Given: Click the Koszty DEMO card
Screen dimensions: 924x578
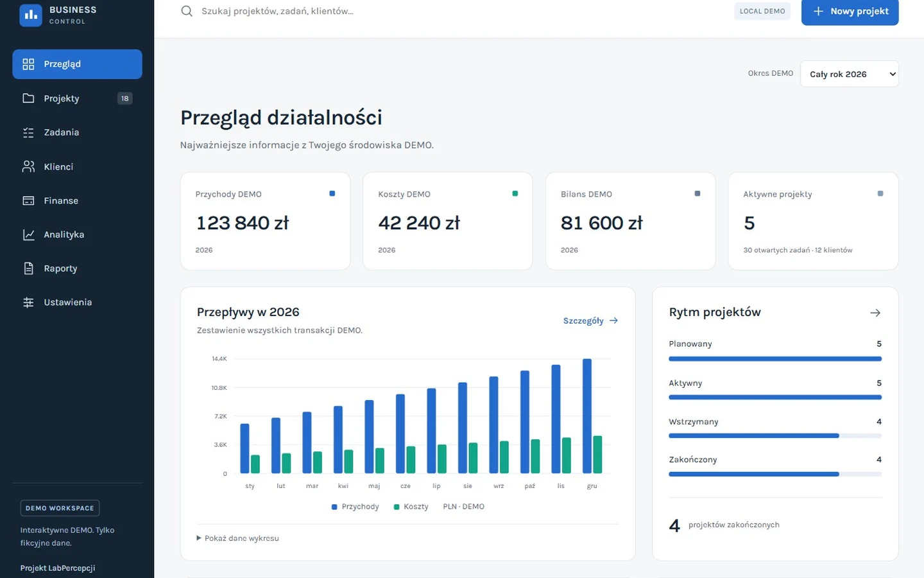Looking at the screenshot, I should pyautogui.click(x=448, y=221).
